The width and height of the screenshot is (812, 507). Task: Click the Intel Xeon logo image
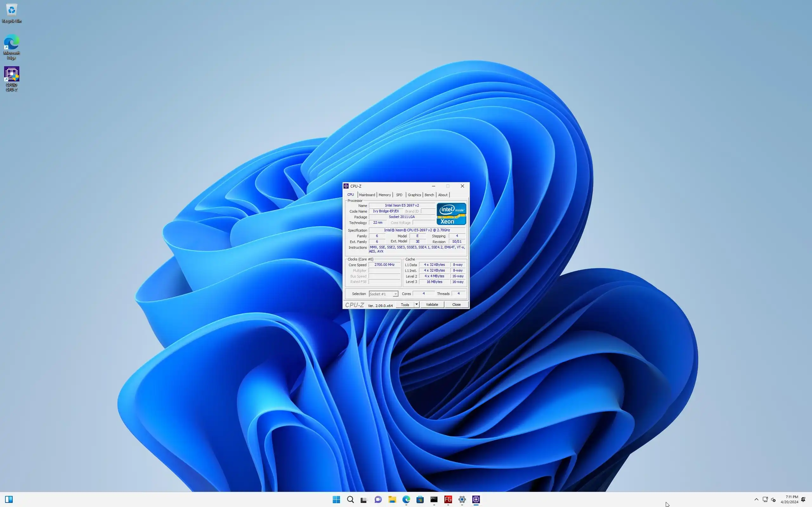[x=451, y=214]
